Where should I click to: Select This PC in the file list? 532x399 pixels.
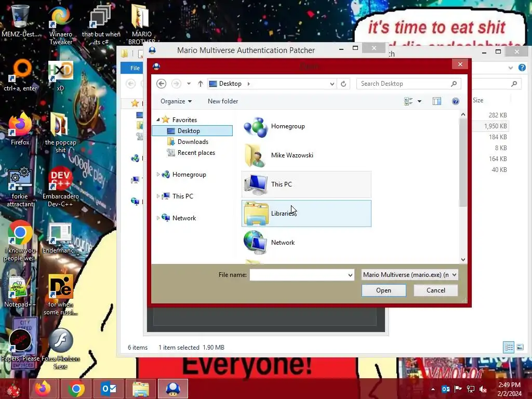[307, 184]
